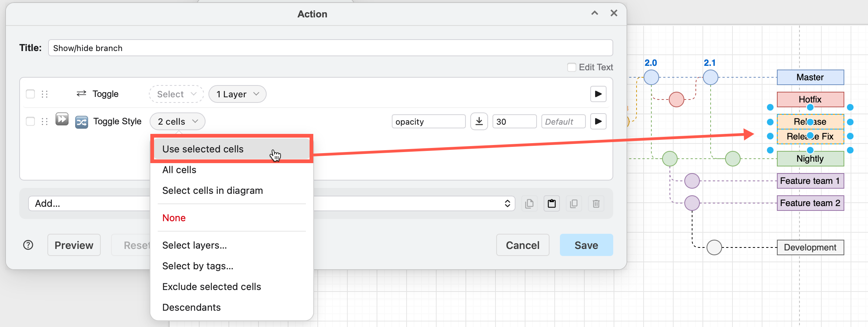Screen dimensions: 868x327
Task: Open the 2 cells dropdown
Action: [x=177, y=121]
